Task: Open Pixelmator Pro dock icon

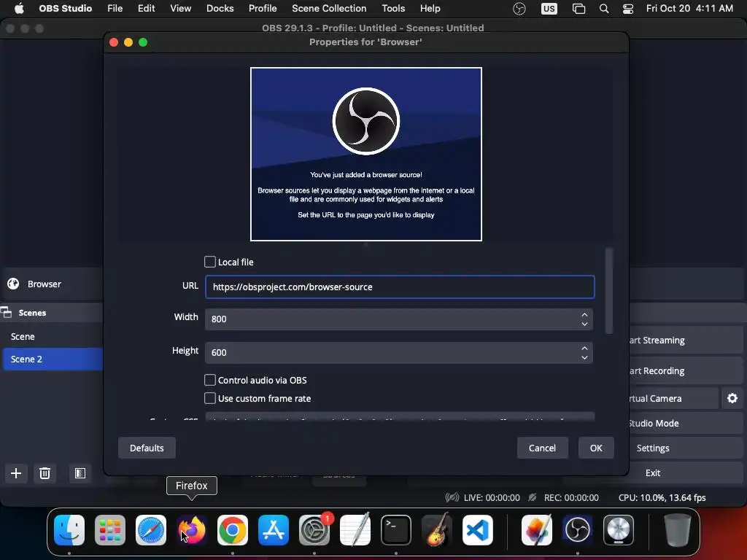Action: click(x=537, y=530)
